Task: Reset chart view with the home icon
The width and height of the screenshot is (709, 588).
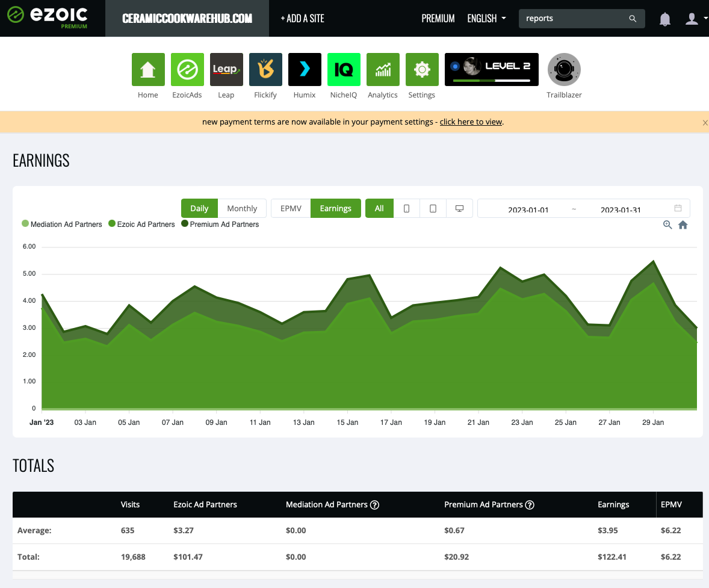Action: pos(683,225)
